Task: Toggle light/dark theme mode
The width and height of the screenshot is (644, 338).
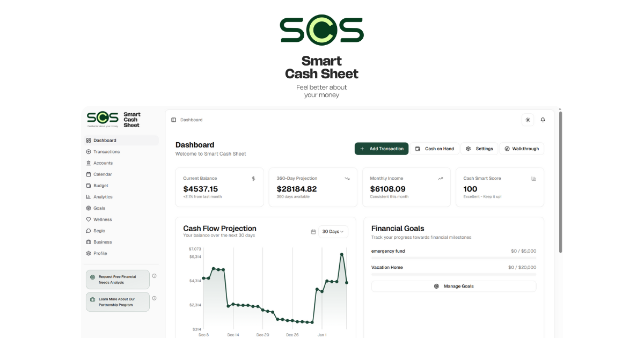Action: (x=528, y=120)
